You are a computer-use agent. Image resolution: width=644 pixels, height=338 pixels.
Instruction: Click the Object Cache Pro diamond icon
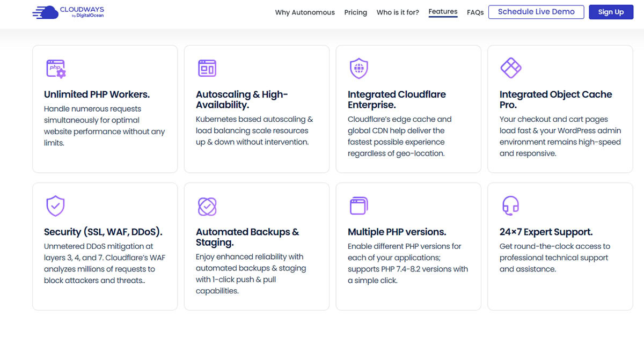(511, 68)
